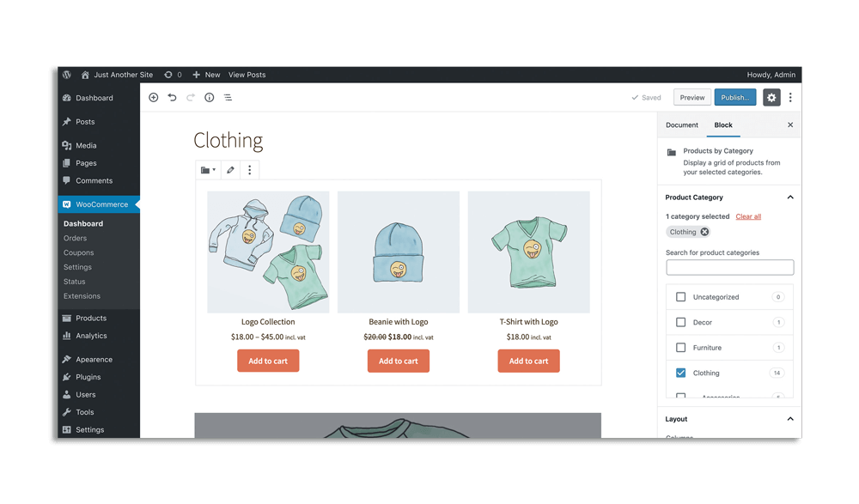
Task: Open the more tools vertical dots menu
Action: 790,98
